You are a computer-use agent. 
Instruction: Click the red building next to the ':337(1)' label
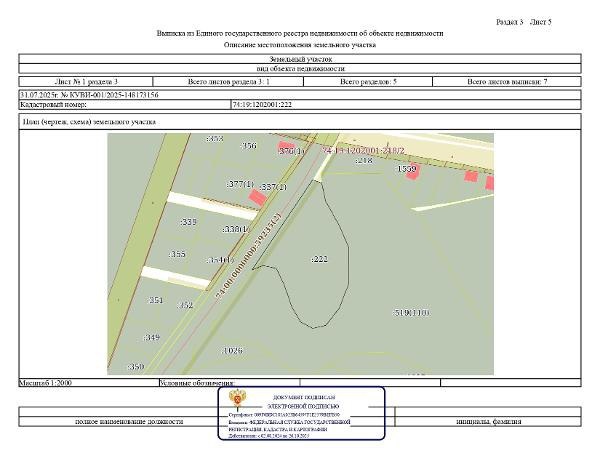[x=258, y=198]
